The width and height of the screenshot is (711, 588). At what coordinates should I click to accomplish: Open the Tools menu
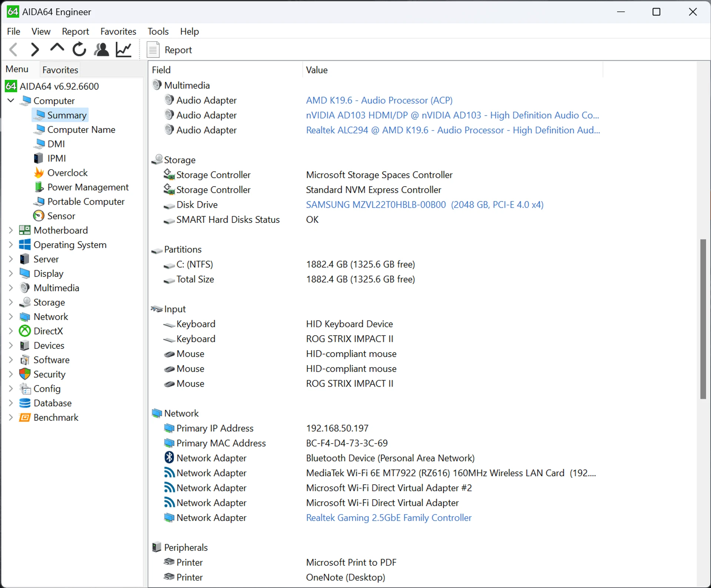tap(158, 31)
